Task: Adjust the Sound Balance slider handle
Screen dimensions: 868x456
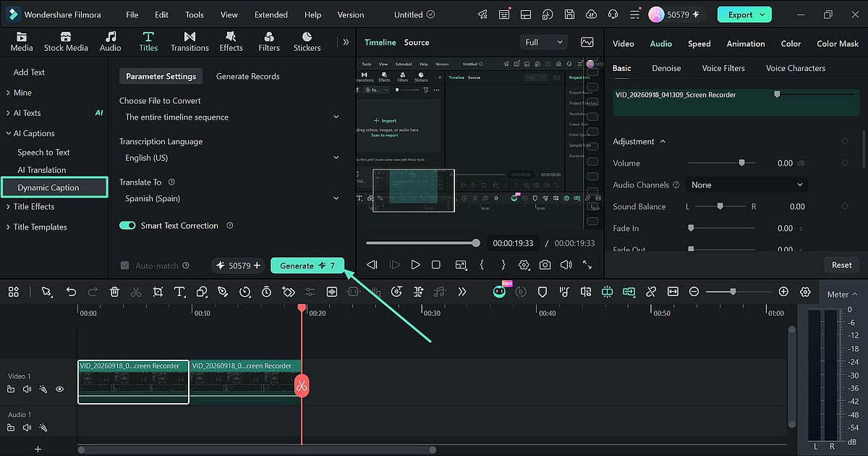Action: click(x=720, y=206)
